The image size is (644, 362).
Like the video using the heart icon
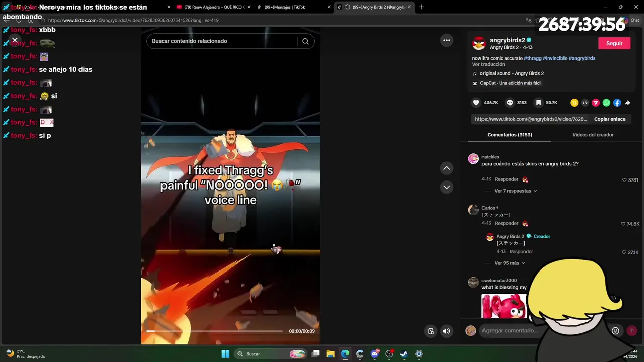476,103
